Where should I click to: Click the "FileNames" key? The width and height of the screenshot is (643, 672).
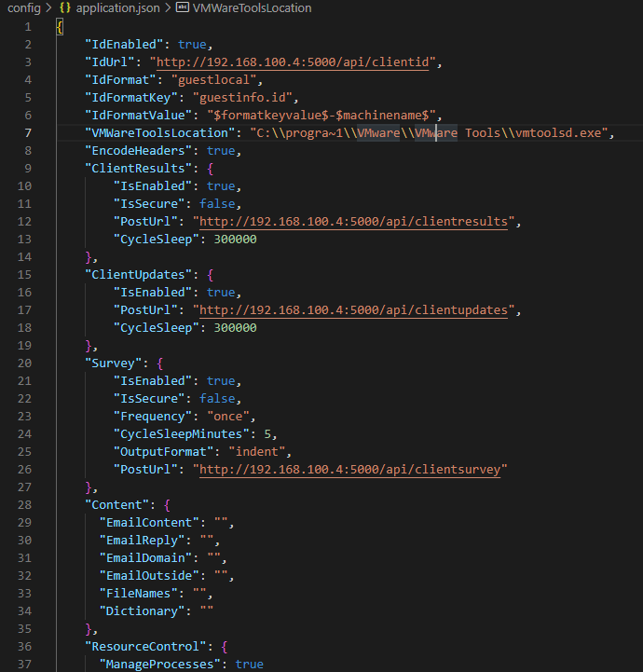(138, 594)
